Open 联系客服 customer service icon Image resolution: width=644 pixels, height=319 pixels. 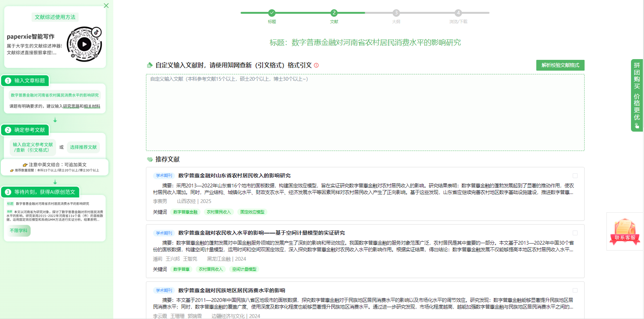click(x=625, y=231)
